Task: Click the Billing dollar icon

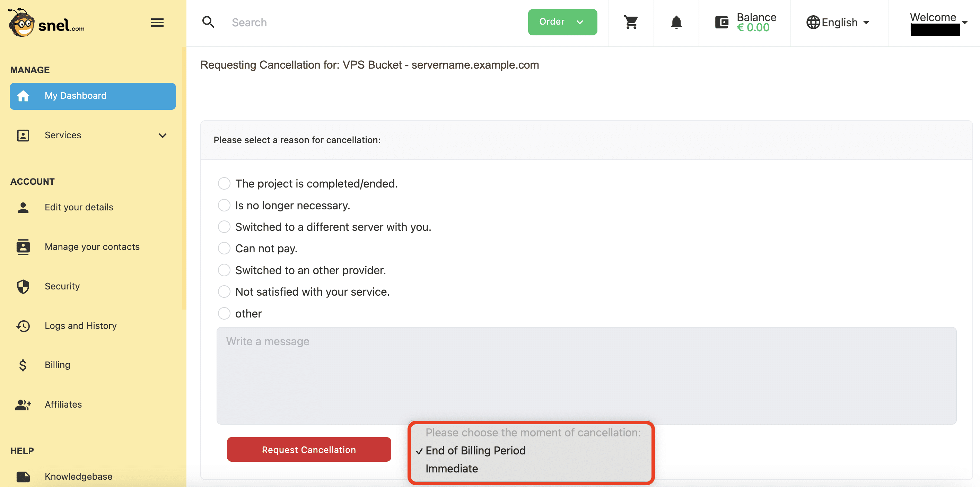Action: 23,365
